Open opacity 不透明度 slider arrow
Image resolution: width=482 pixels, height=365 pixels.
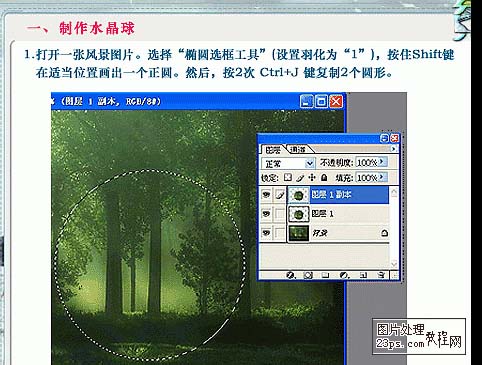382,162
